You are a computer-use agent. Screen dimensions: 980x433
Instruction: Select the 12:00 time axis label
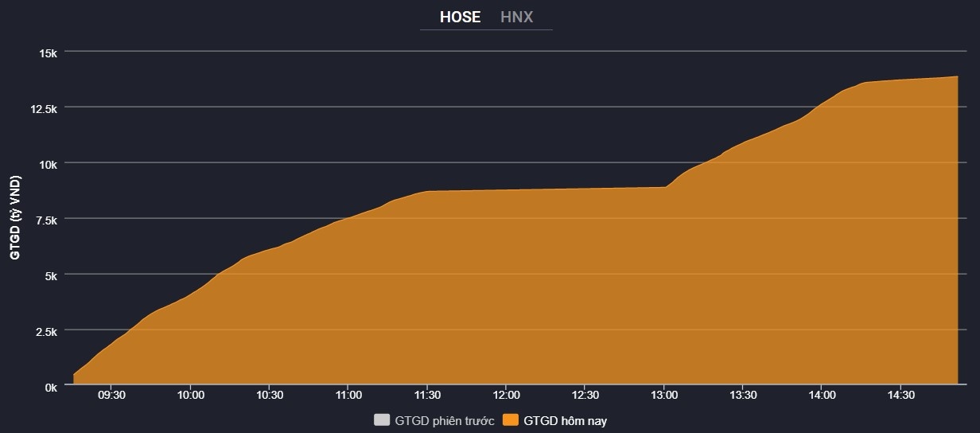506,395
